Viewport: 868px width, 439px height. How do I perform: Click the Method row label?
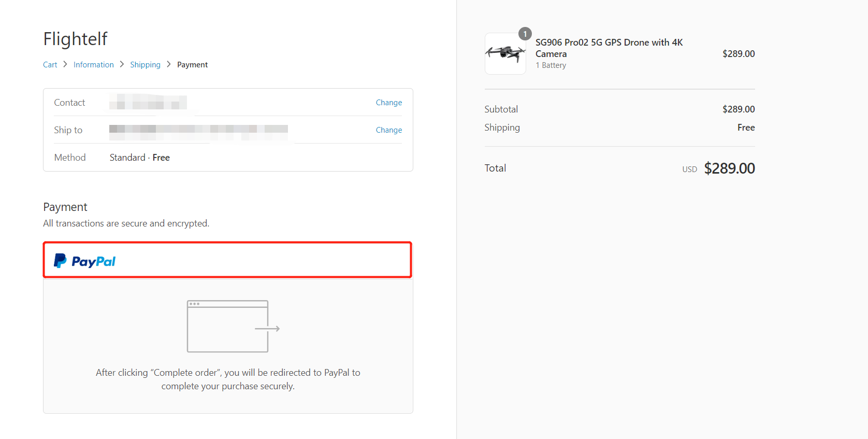coord(70,158)
